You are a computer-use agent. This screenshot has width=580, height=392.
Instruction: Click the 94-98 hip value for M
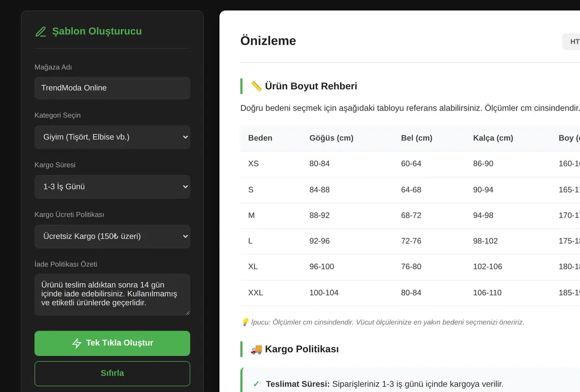[483, 216]
